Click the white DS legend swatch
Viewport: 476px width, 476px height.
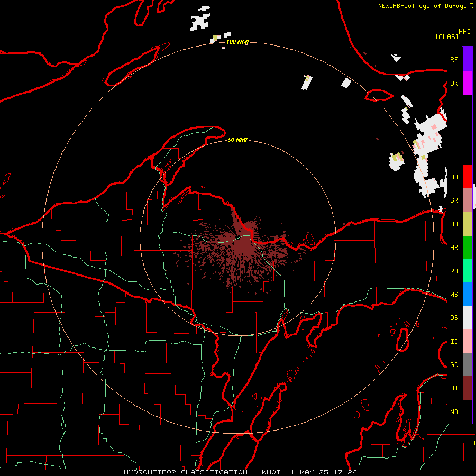[x=467, y=317]
